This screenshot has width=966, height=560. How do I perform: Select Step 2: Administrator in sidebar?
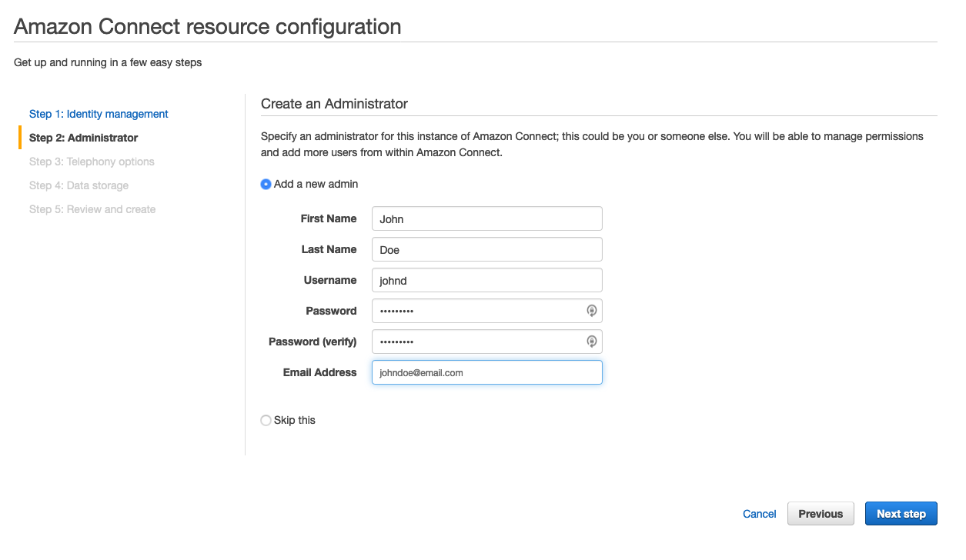coord(83,138)
